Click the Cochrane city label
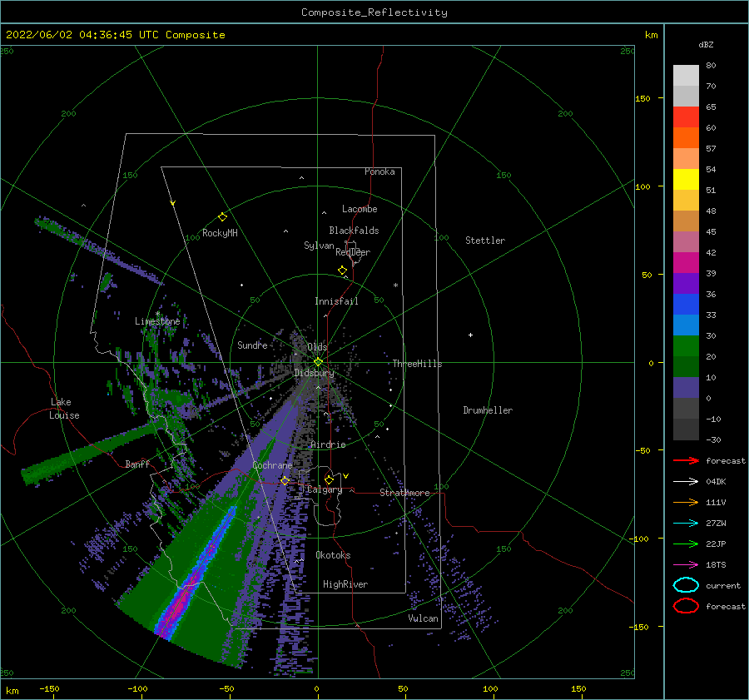 coord(272,465)
